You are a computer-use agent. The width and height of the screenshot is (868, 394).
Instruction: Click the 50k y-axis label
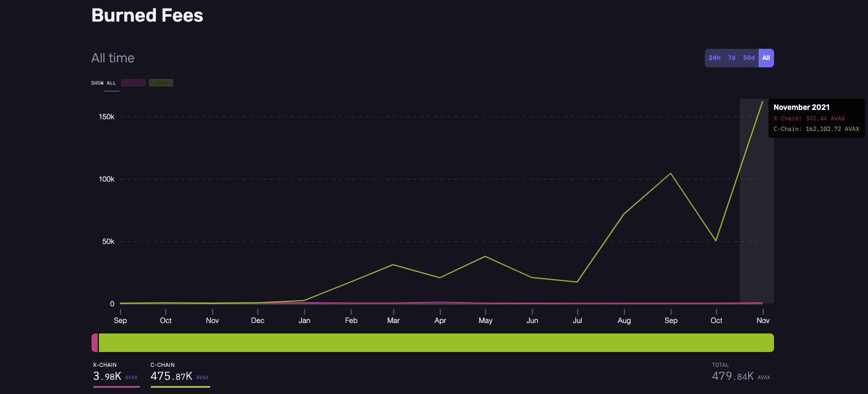click(108, 241)
